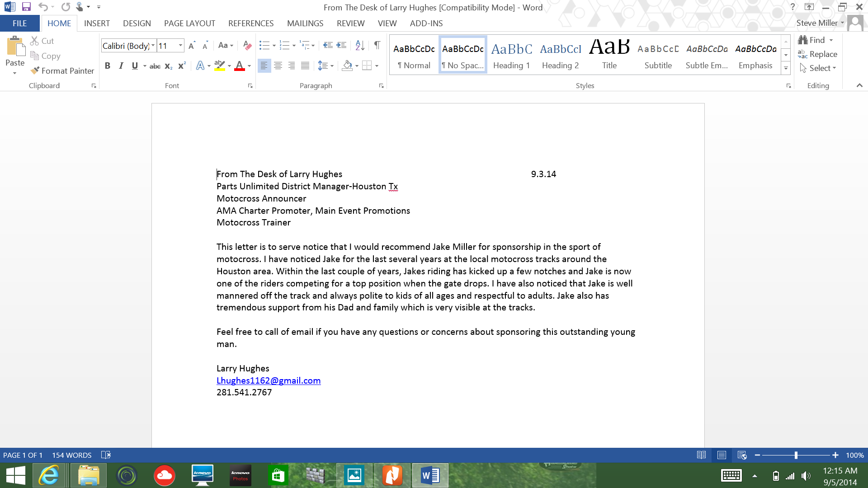
Task: Click Bullets list icon
Action: tap(264, 45)
